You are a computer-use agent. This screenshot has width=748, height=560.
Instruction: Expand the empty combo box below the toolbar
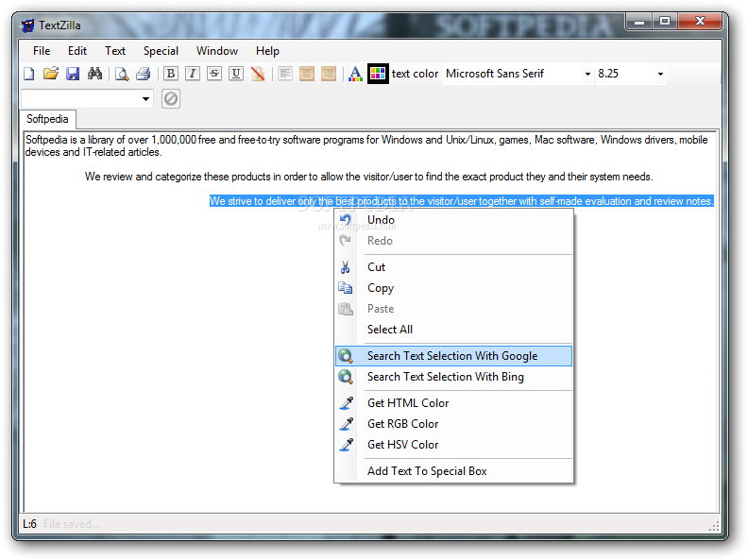145,99
